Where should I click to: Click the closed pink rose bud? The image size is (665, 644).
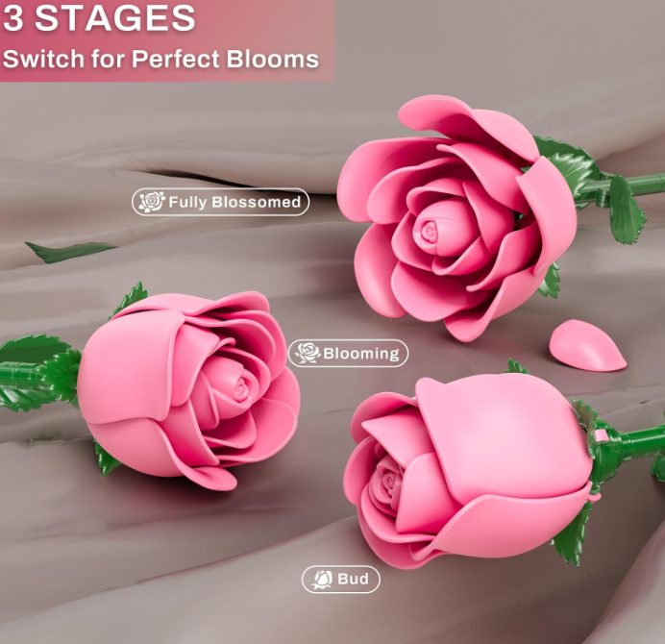click(469, 471)
